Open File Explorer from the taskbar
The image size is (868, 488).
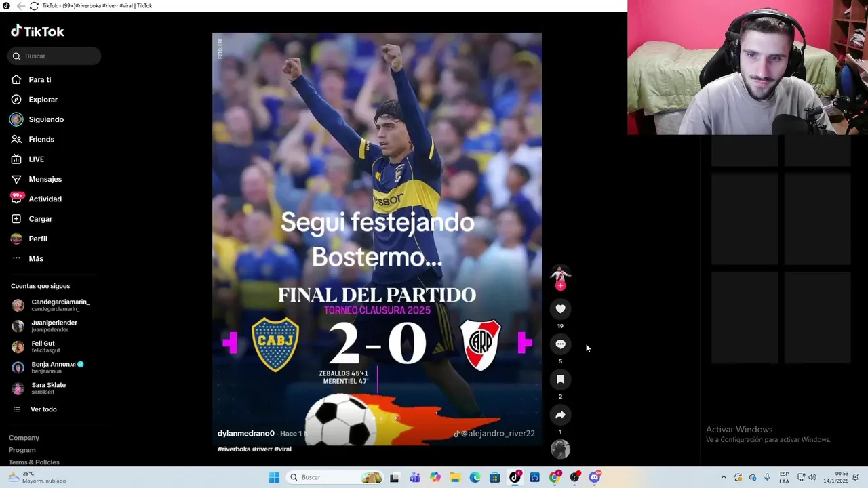[x=455, y=477]
